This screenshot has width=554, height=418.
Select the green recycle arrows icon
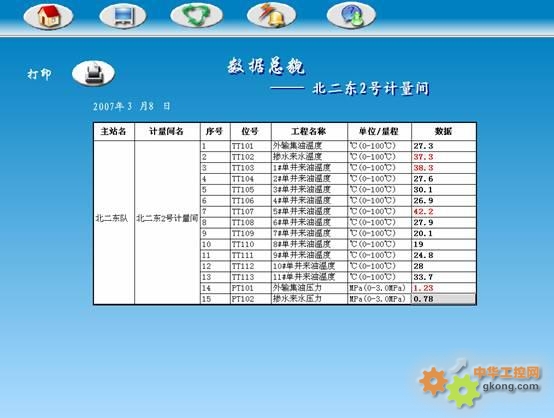pos(196,16)
